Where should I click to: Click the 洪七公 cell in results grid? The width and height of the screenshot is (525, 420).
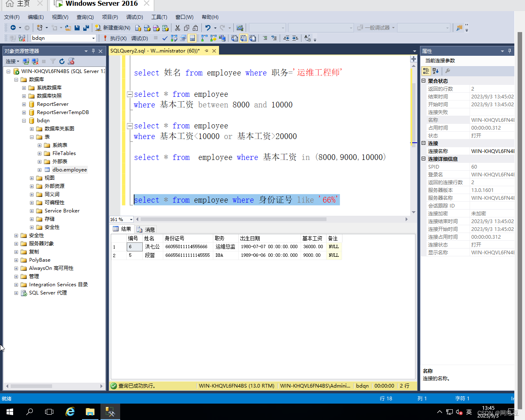pos(152,247)
